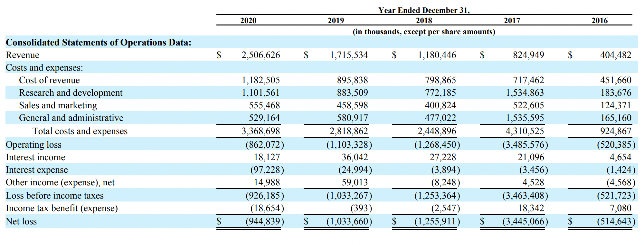This screenshot has width=644, height=245.
Task: Click 2020 general and administrative 529,164
Action: pyautogui.click(x=264, y=118)
